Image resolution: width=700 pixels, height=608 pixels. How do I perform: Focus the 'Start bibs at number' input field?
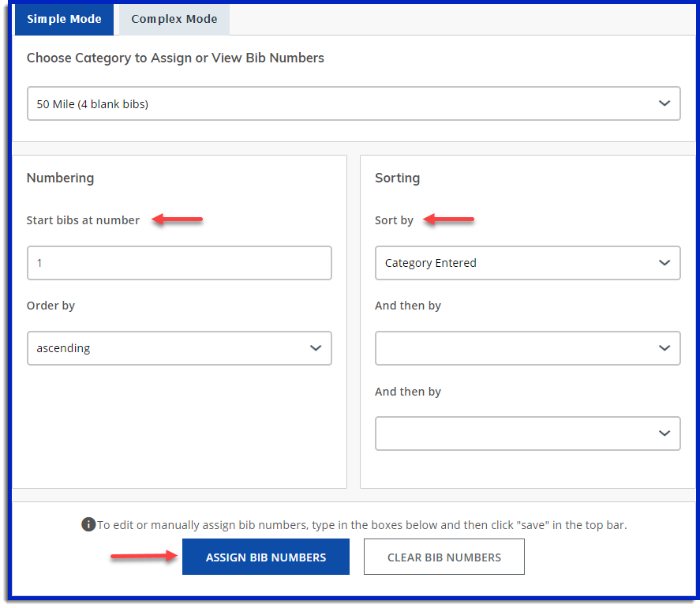pyautogui.click(x=178, y=263)
